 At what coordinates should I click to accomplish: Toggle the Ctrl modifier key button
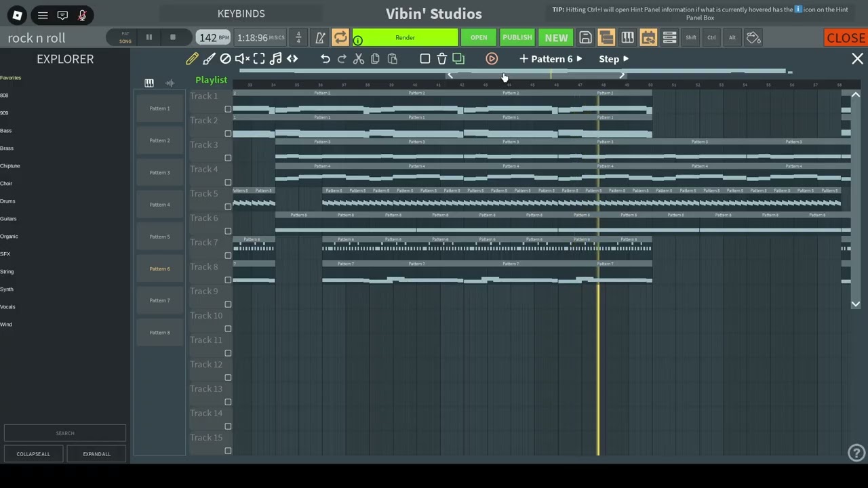(x=711, y=38)
